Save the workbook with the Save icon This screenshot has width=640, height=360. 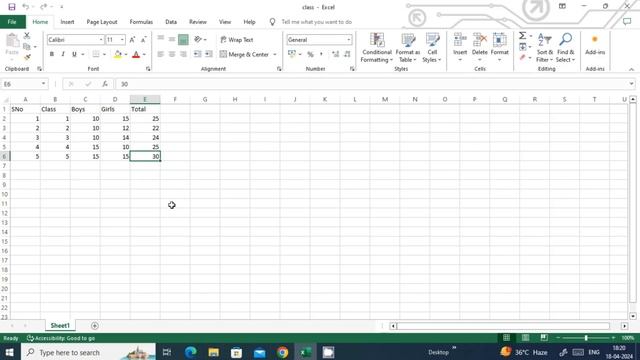pos(12,7)
